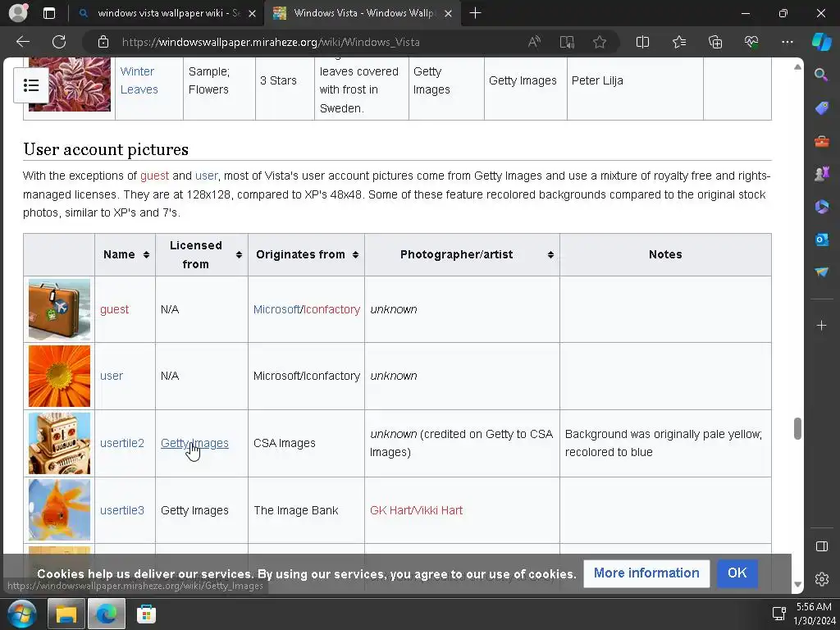This screenshot has height=630, width=840.
Task: View the robot usertile2 thumbnail
Action: click(59, 444)
